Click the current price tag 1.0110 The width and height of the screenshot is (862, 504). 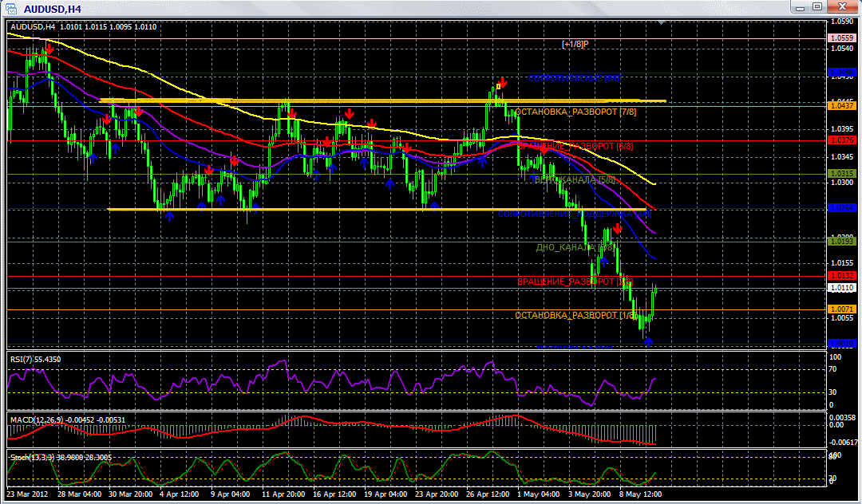tap(843, 287)
